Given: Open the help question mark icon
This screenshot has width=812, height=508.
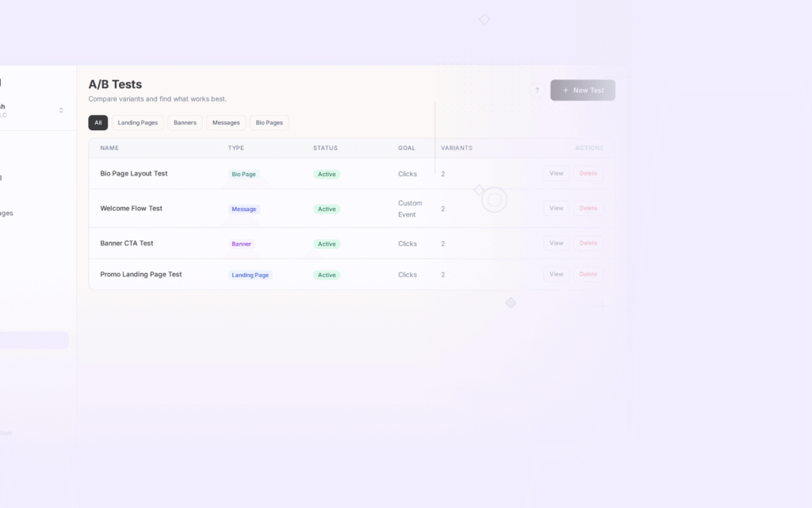Looking at the screenshot, I should 537,90.
